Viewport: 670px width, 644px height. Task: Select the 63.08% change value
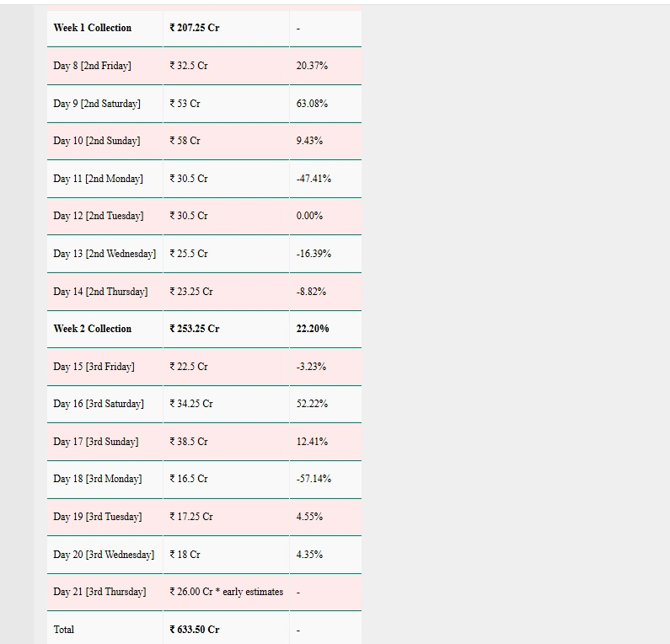point(312,104)
